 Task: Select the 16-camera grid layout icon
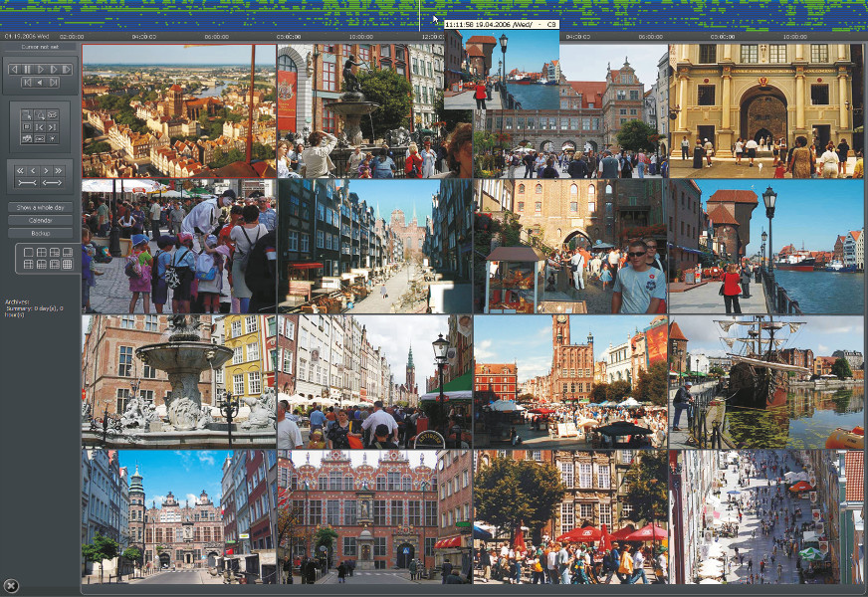pyautogui.click(x=67, y=265)
